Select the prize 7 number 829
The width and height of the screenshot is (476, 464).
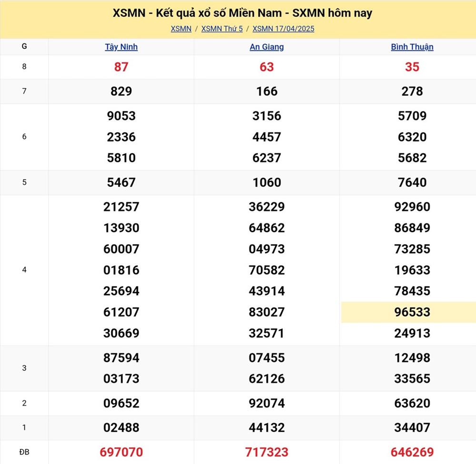pos(121,91)
